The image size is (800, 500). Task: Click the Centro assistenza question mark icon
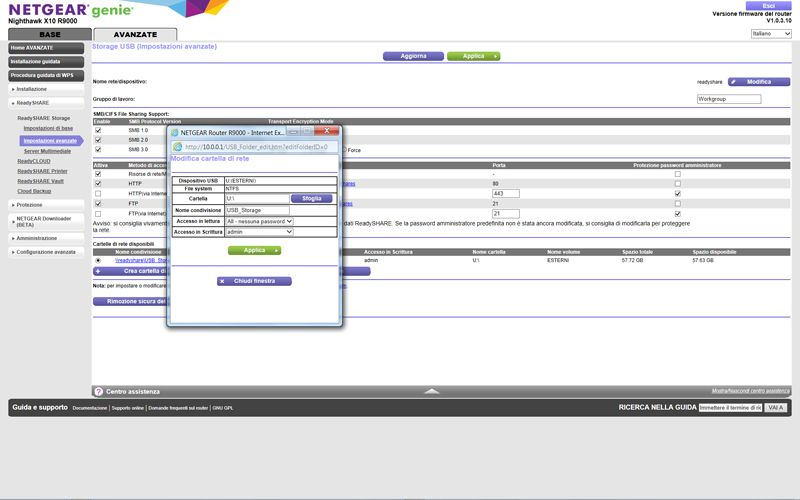pos(98,391)
